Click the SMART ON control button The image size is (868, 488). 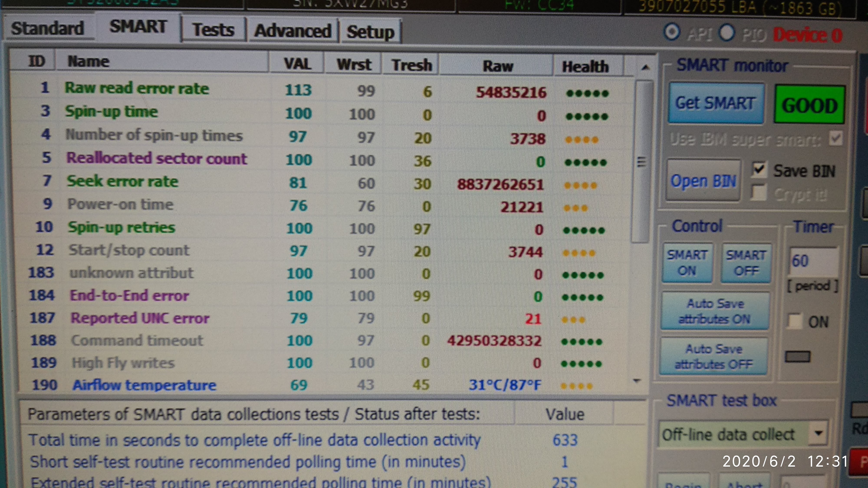click(x=687, y=263)
